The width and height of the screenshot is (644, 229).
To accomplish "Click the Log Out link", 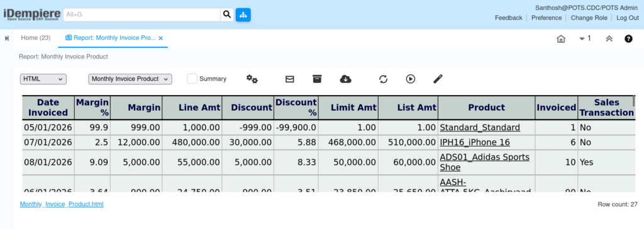I will click(628, 18).
